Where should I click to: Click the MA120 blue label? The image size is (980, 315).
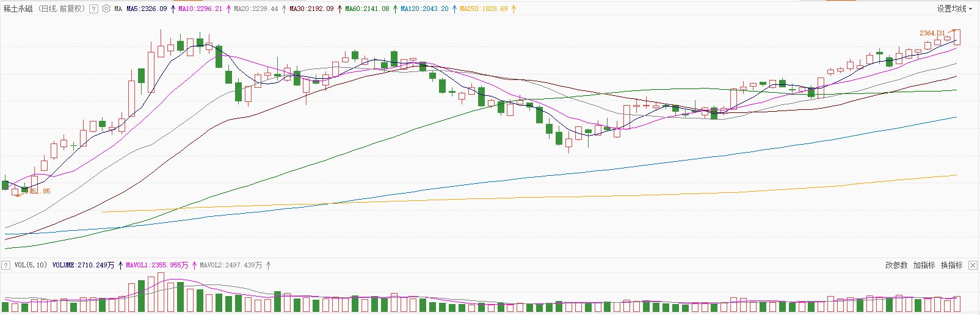(424, 9)
